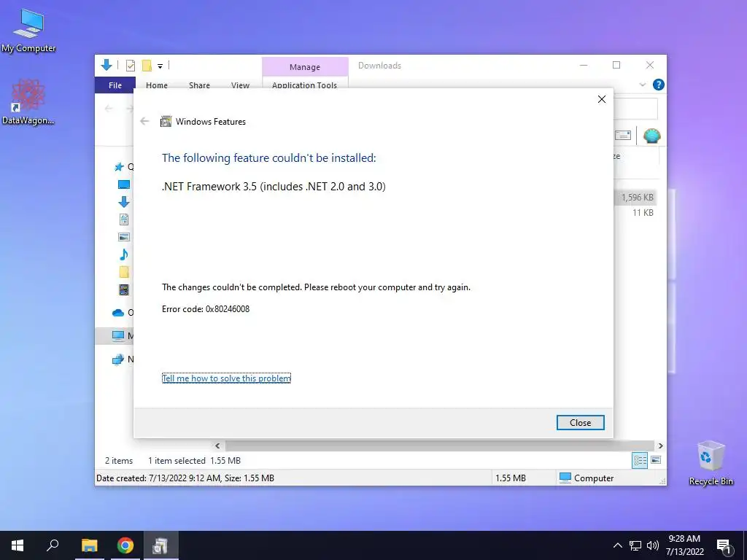Click the back arrow in Windows Features
Screen dimensions: 747x560
coord(145,122)
